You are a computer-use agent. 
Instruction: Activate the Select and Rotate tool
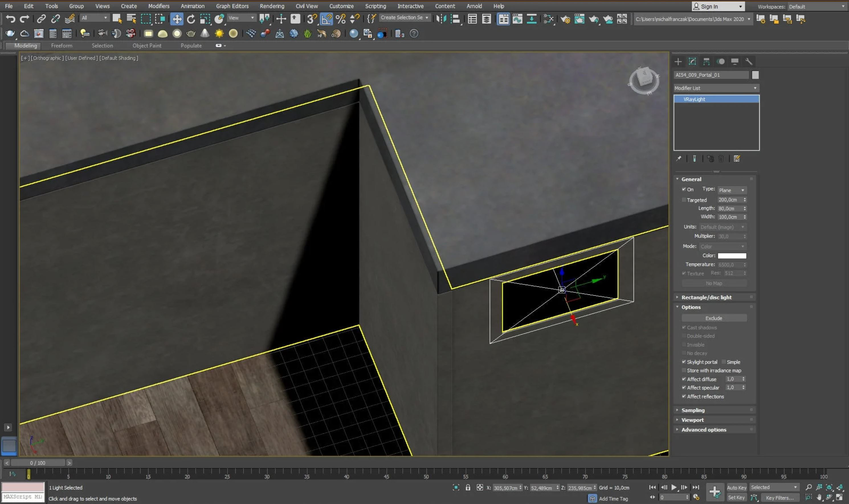click(x=191, y=19)
